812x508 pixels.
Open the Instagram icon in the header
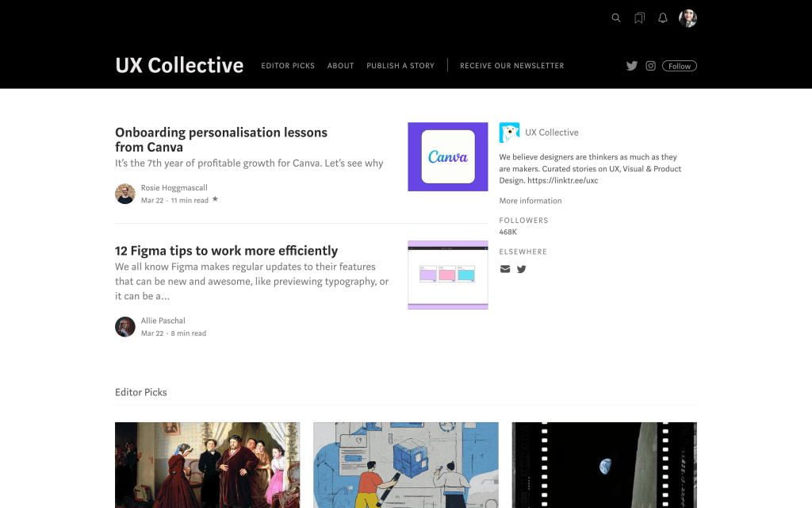pyautogui.click(x=650, y=66)
